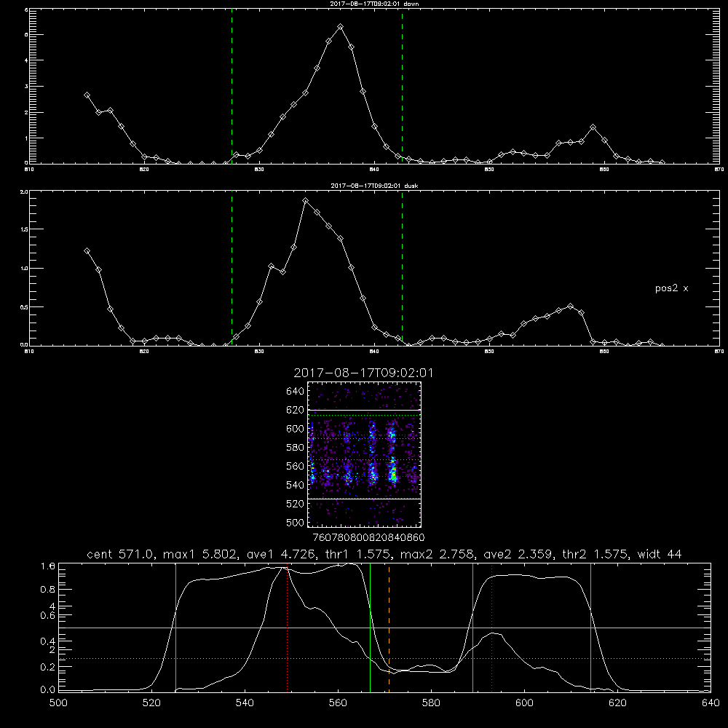Click bottom plot y-axis label '0.0'
The width and height of the screenshot is (728, 728).
pyautogui.click(x=48, y=690)
